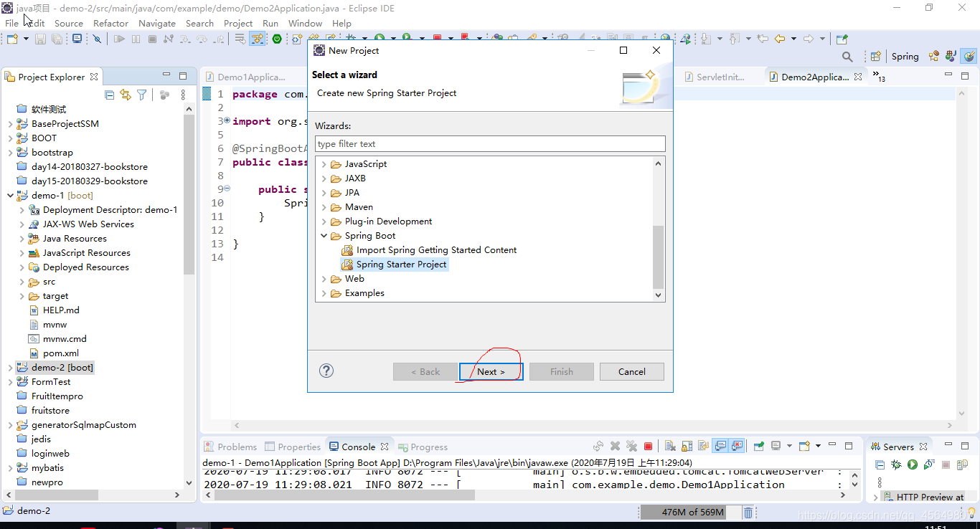The height and width of the screenshot is (529, 980).
Task: Click the Clear Console icon
Action: 670,447
